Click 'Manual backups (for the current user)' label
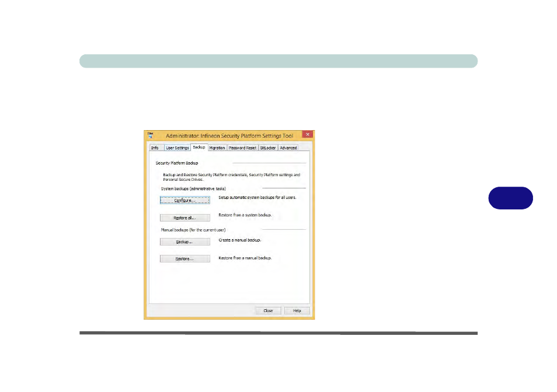The width and height of the screenshot is (557, 392). (193, 230)
